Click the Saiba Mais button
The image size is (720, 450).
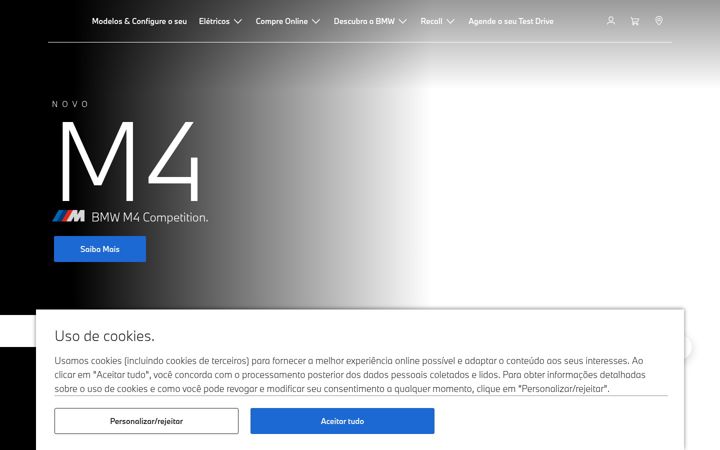[100, 249]
